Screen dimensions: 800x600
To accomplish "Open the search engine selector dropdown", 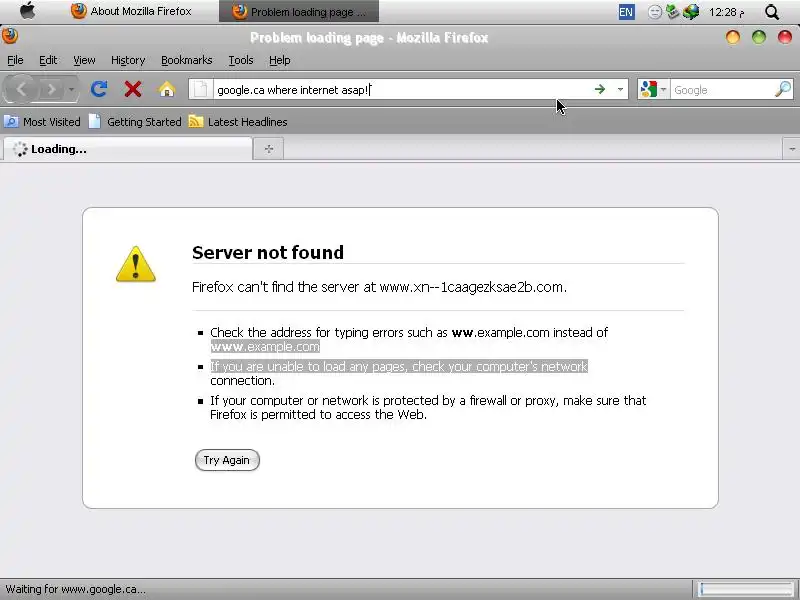I will (x=653, y=89).
